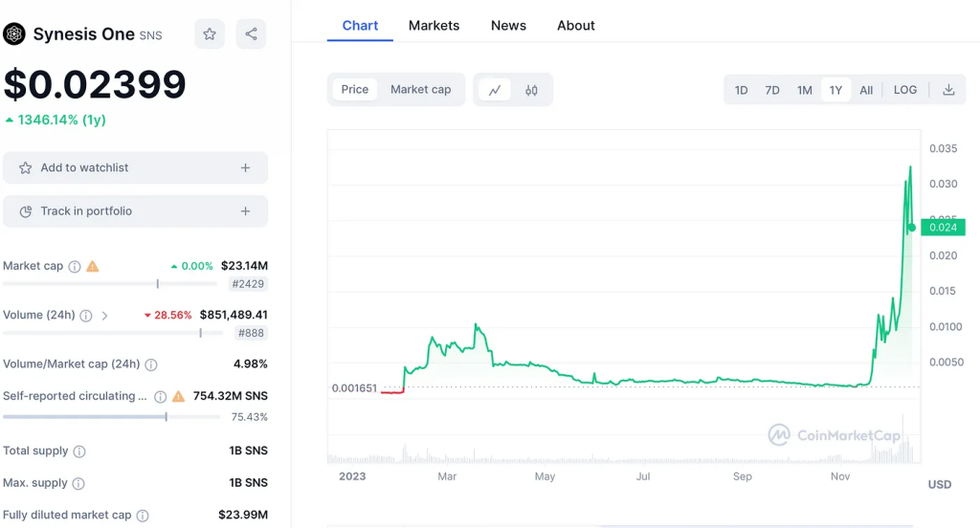This screenshot has height=528, width=980.
Task: Open Max. supply info icon
Action: coord(78,484)
